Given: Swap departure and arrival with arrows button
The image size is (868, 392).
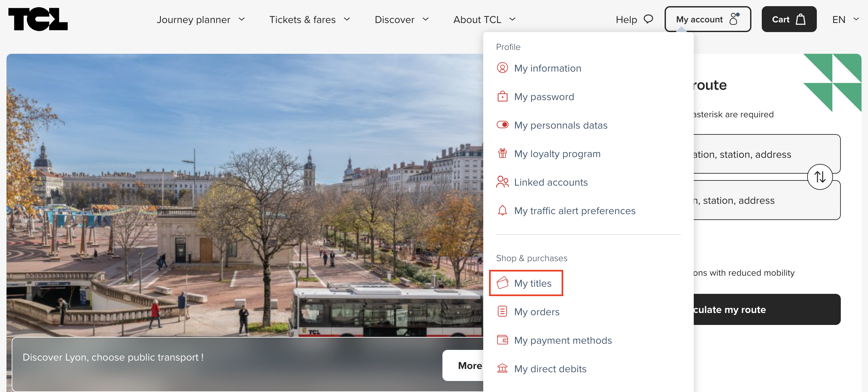Looking at the screenshot, I should tap(820, 177).
